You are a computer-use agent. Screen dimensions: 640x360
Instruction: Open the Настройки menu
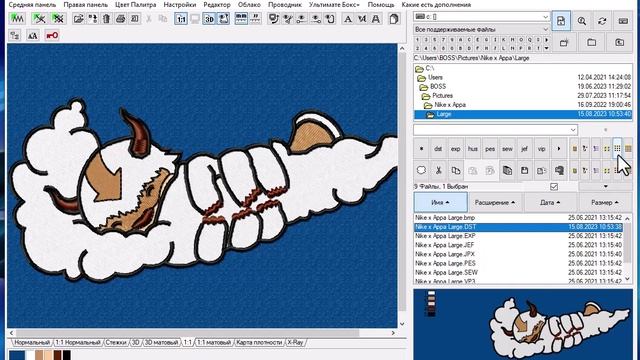180,5
